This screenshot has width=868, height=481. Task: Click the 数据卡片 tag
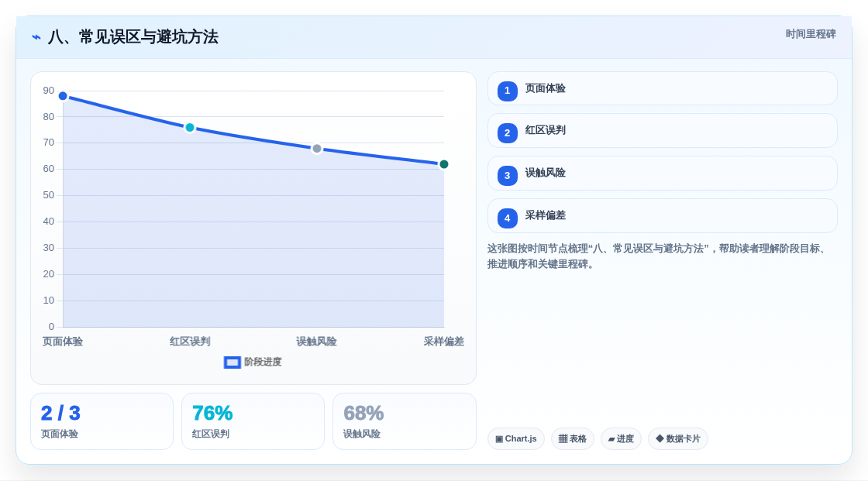(678, 439)
